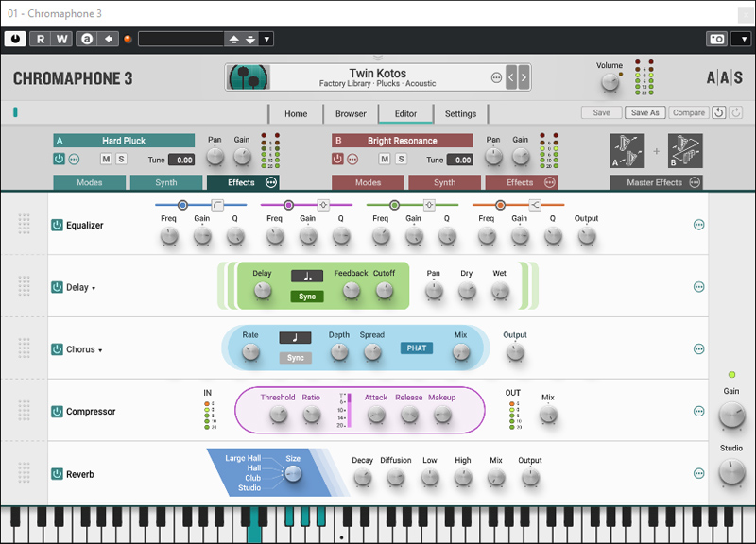Click the snapshot camera icon
The height and width of the screenshot is (544, 756).
[717, 39]
